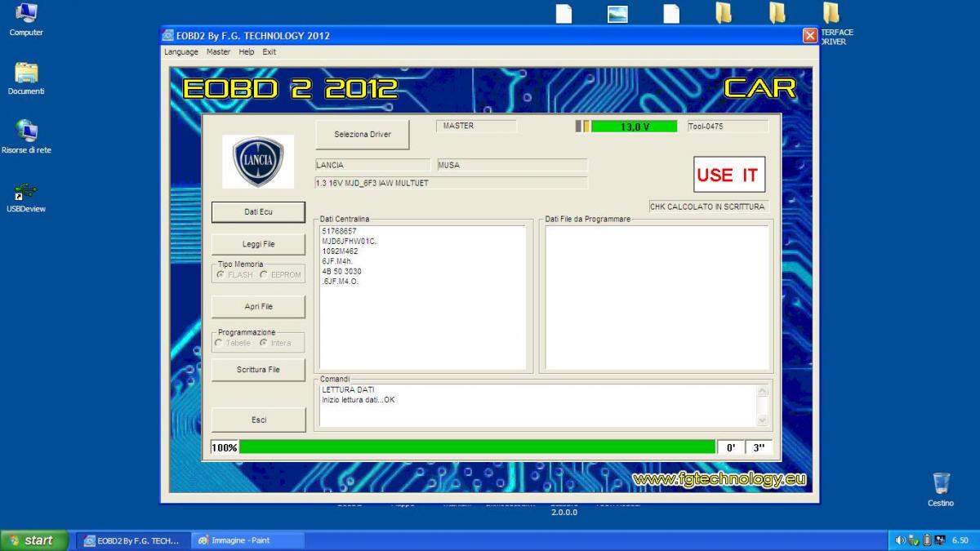
Task: Click the 51768657 line in Dati Centralina
Action: pos(339,232)
